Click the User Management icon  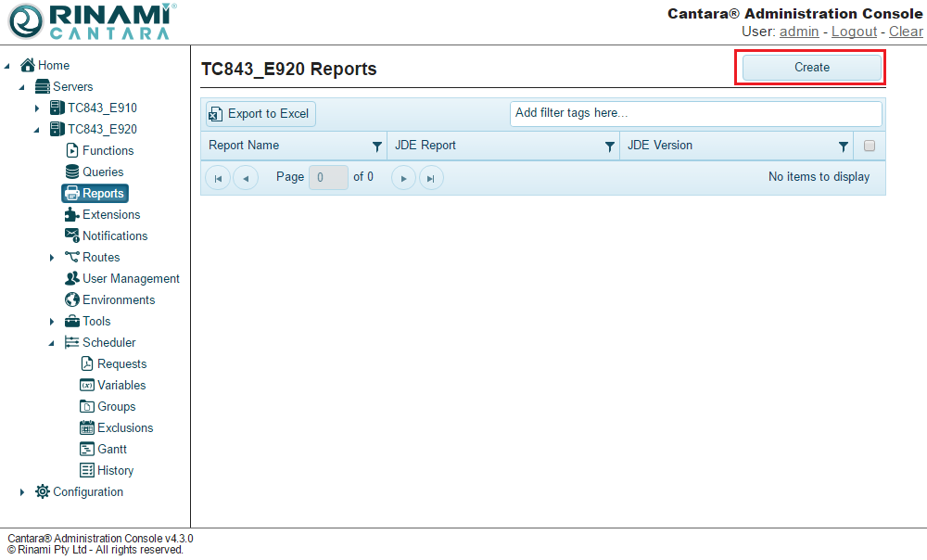pos(72,278)
